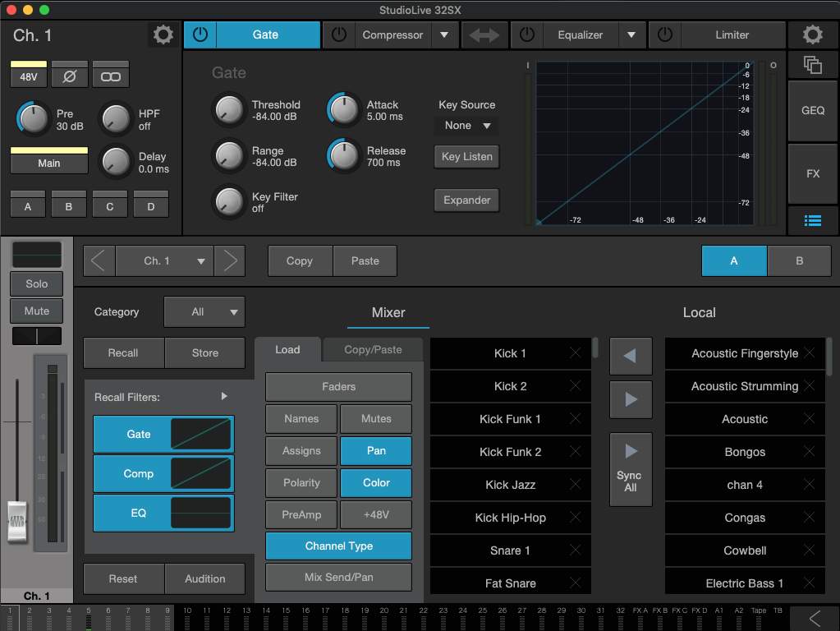
Task: Open the Ch. 1 channel selector dropdown
Action: [164, 261]
